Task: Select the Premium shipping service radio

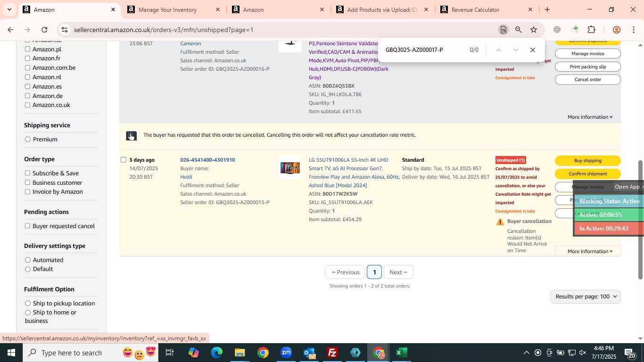Action: point(28,140)
